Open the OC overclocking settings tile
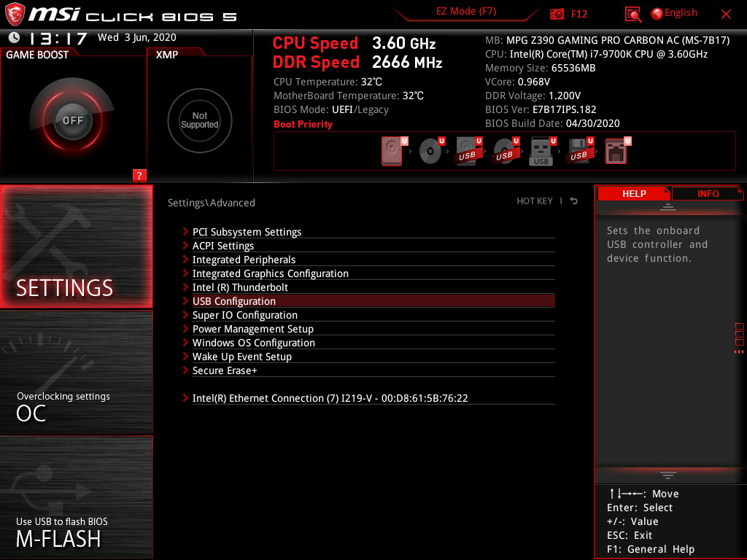The height and width of the screenshot is (560, 747). click(76, 373)
